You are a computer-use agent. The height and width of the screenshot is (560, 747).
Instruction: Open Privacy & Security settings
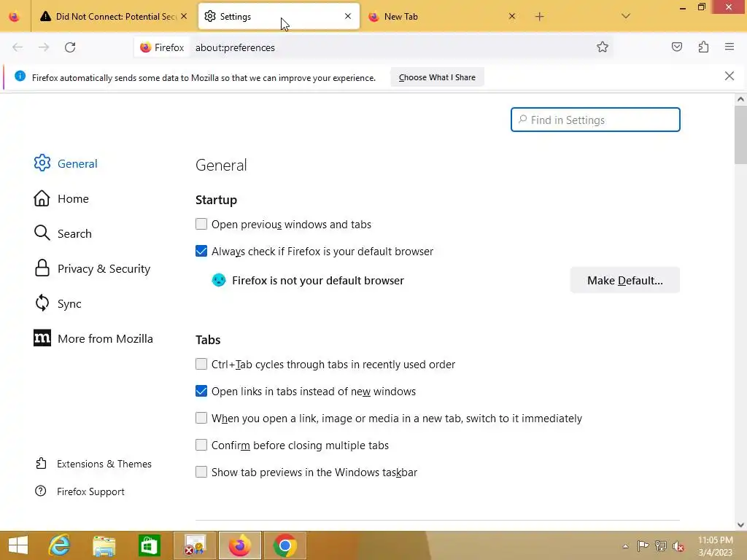[x=92, y=268]
